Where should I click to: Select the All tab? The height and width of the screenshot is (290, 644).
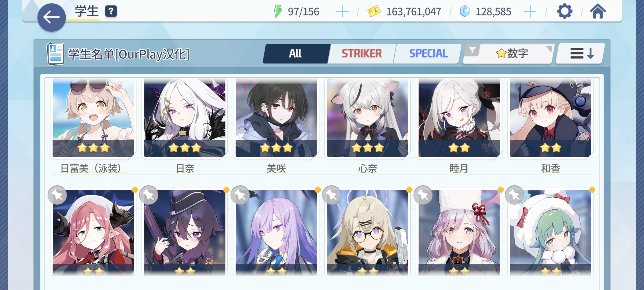tap(296, 53)
